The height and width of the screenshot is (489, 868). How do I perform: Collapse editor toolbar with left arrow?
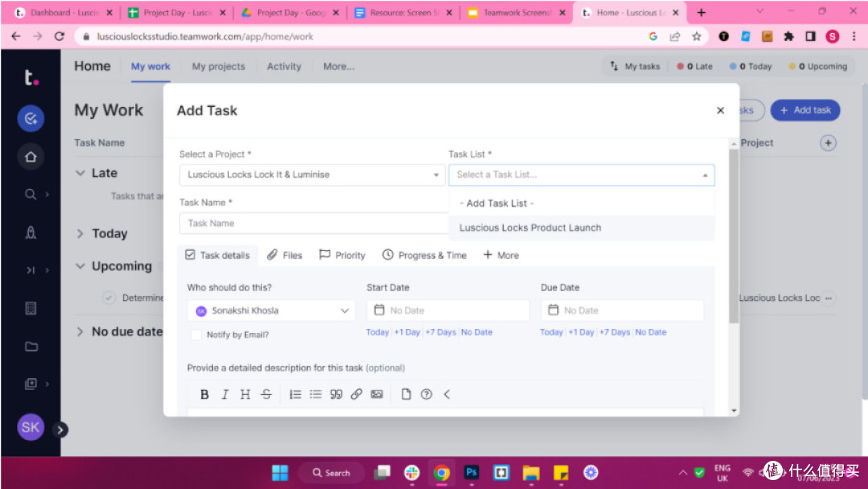coord(447,394)
